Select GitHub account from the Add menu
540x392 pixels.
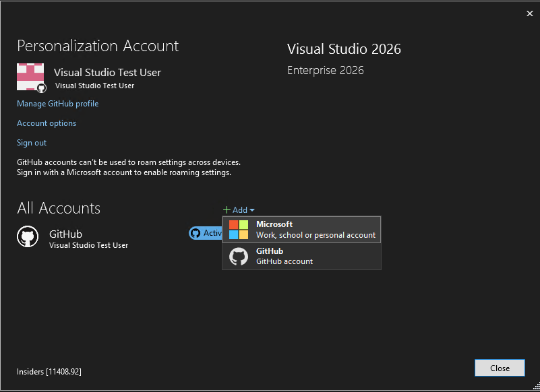coord(301,256)
